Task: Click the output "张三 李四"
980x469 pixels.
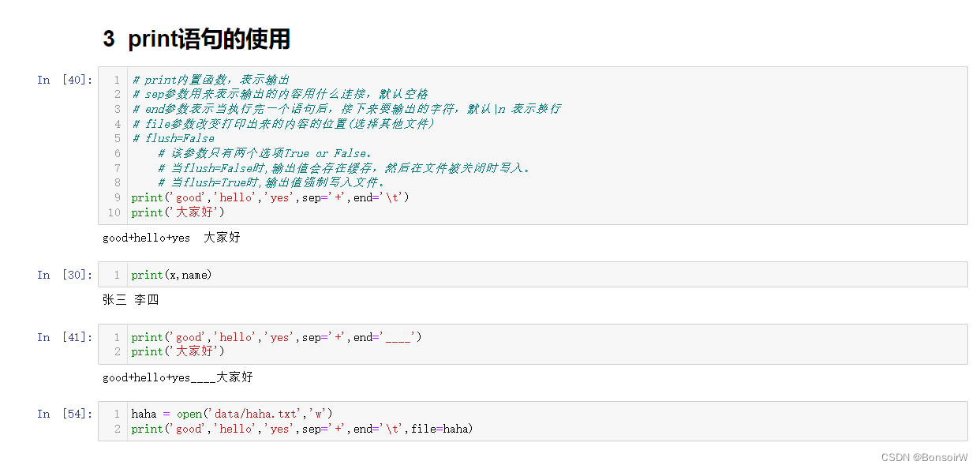Action: (129, 300)
